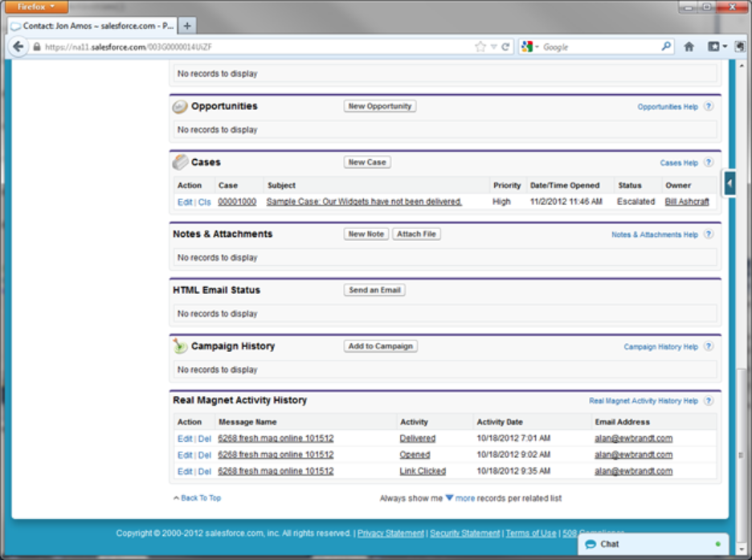Go back with the browser back arrow
752x560 pixels.
click(18, 47)
